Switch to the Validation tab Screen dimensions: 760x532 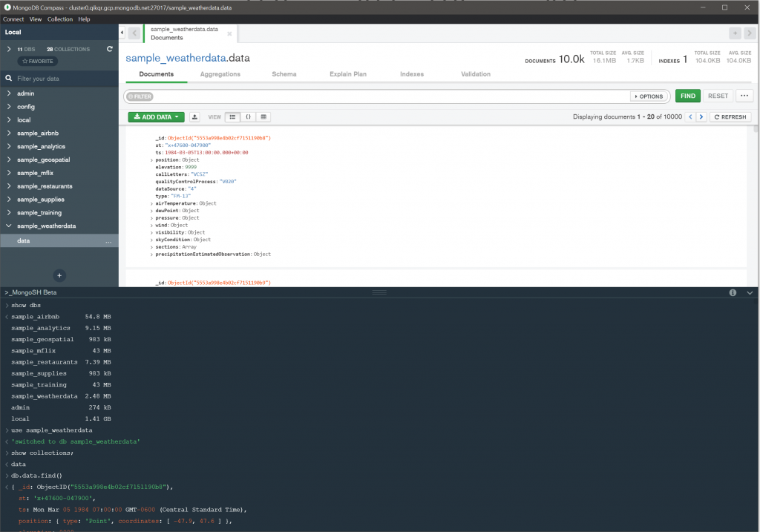pos(476,74)
